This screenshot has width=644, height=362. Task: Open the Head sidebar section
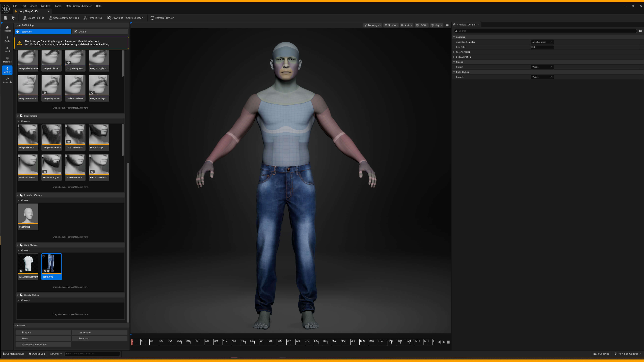pyautogui.click(x=7, y=49)
